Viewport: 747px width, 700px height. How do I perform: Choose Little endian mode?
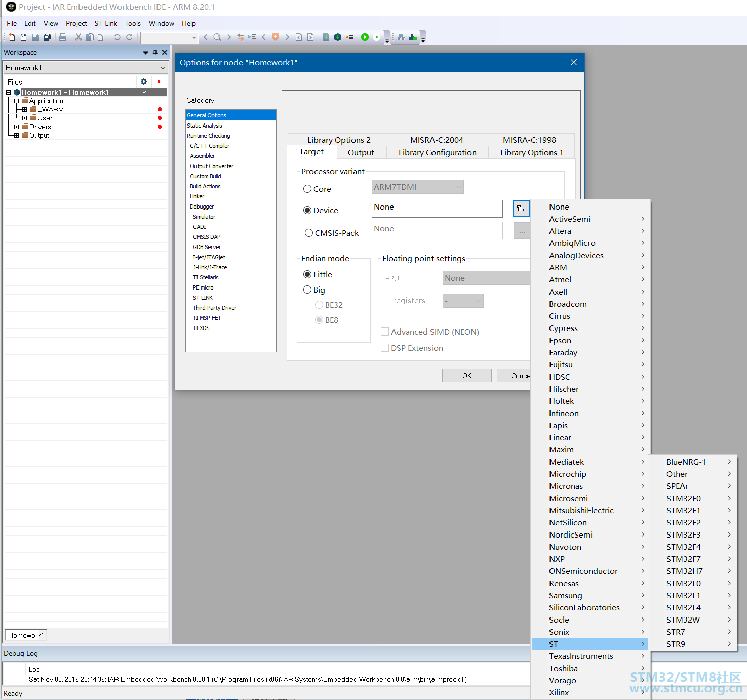pyautogui.click(x=307, y=274)
